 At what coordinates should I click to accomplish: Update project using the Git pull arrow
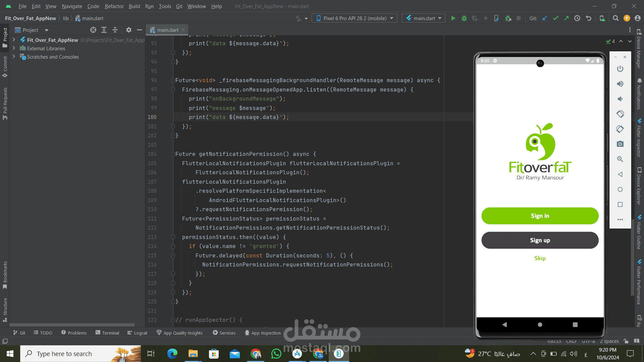[545, 18]
